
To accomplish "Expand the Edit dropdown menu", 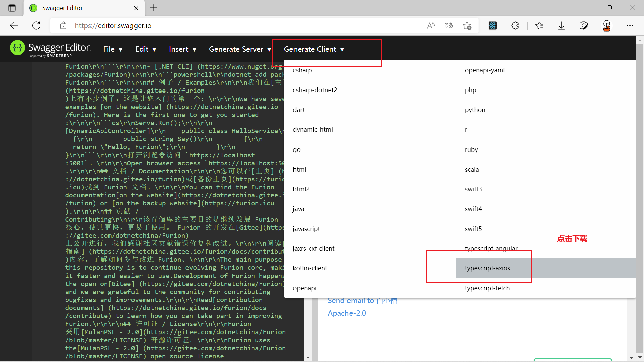I will pyautogui.click(x=146, y=49).
